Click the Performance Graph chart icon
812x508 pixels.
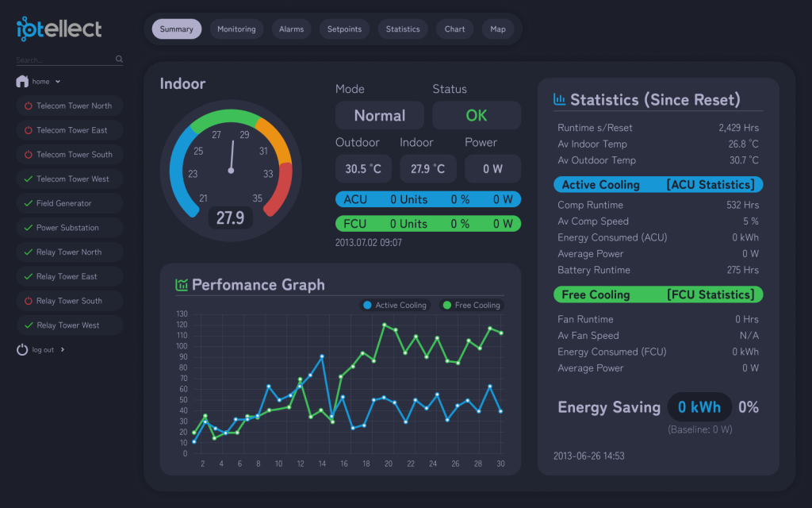point(182,284)
